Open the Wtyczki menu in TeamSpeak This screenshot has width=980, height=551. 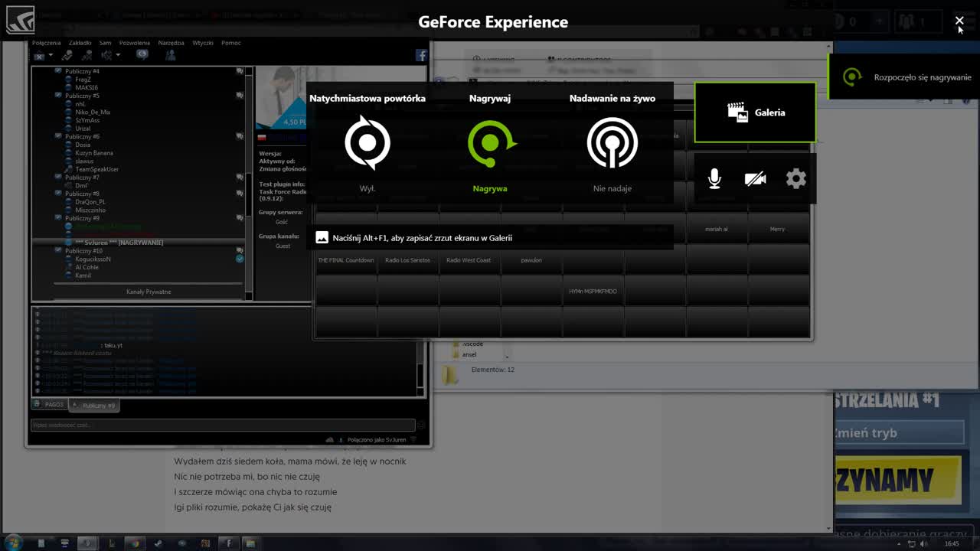click(x=203, y=43)
